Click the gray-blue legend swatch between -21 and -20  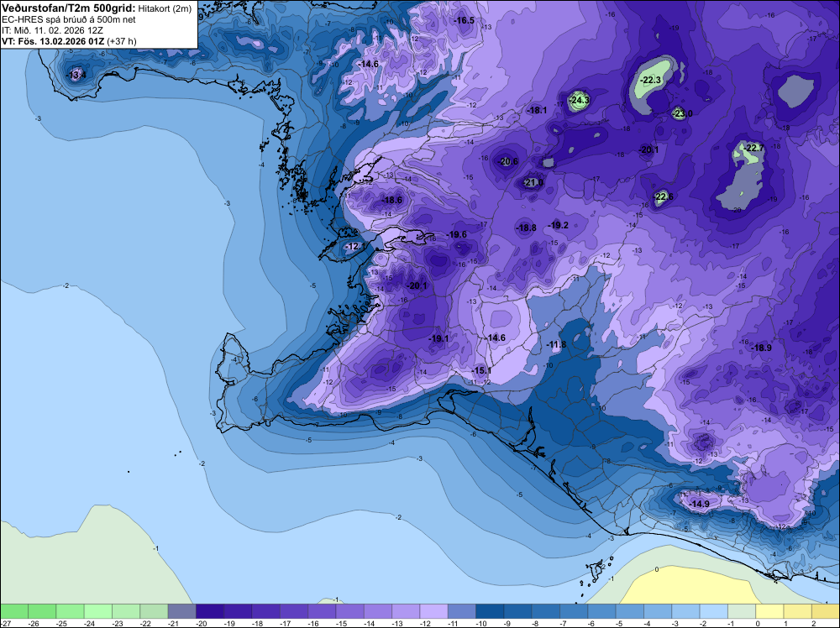[181, 611]
